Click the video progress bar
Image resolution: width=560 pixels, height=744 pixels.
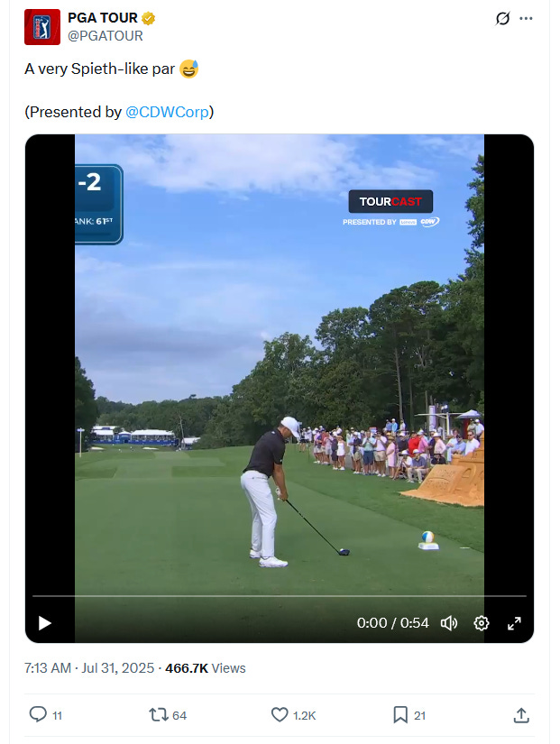pos(280,595)
